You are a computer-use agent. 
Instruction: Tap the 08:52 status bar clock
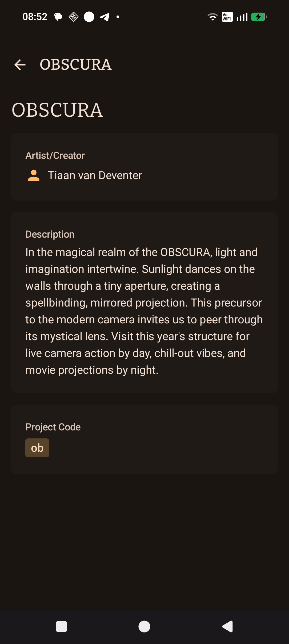[x=35, y=17]
